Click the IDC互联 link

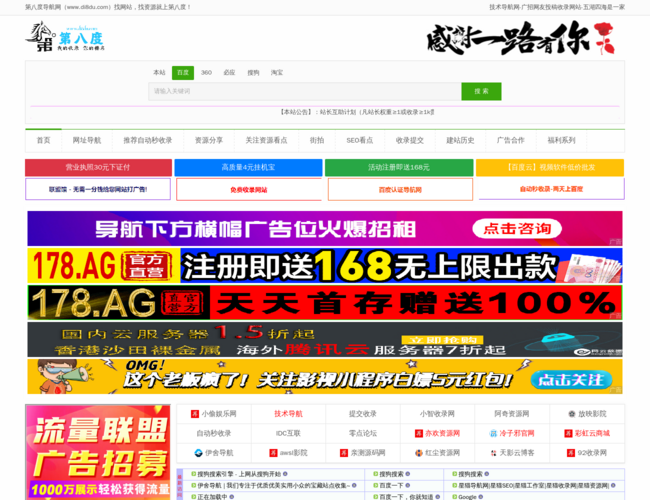coord(288,433)
